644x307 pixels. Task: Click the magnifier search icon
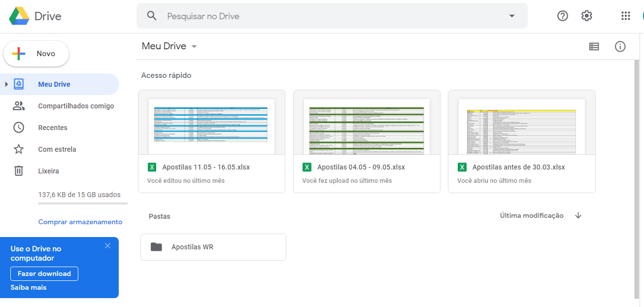152,16
